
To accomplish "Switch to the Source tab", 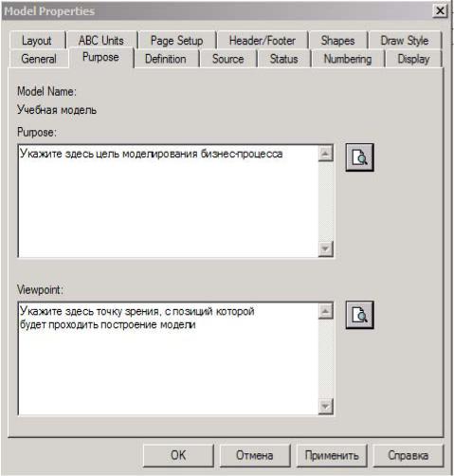I will [228, 59].
